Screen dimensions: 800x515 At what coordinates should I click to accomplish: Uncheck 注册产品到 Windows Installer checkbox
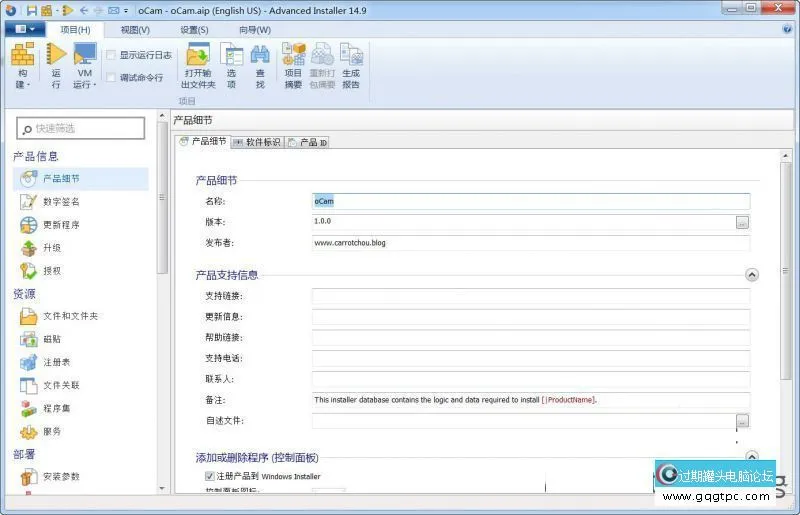coord(210,476)
